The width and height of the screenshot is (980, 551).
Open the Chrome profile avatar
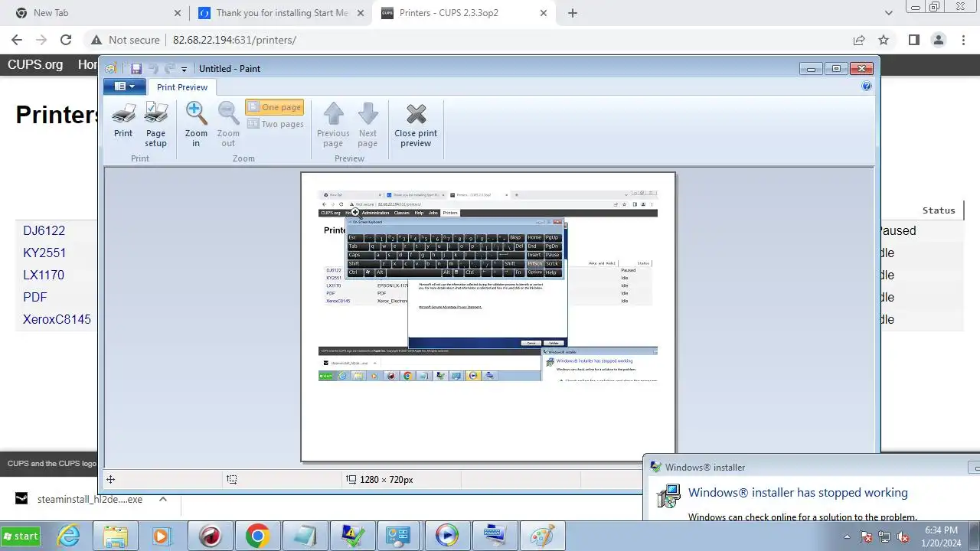point(939,40)
